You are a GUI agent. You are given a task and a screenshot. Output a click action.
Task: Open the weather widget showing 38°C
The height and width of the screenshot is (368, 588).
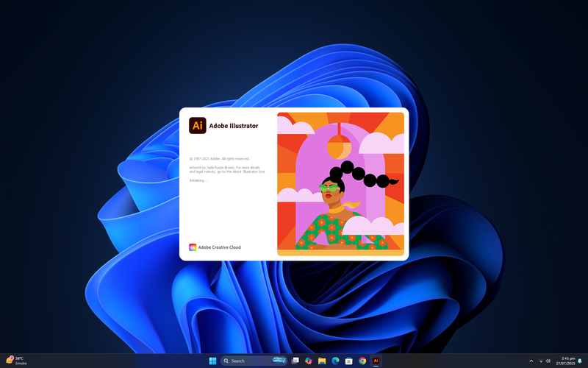point(16,361)
